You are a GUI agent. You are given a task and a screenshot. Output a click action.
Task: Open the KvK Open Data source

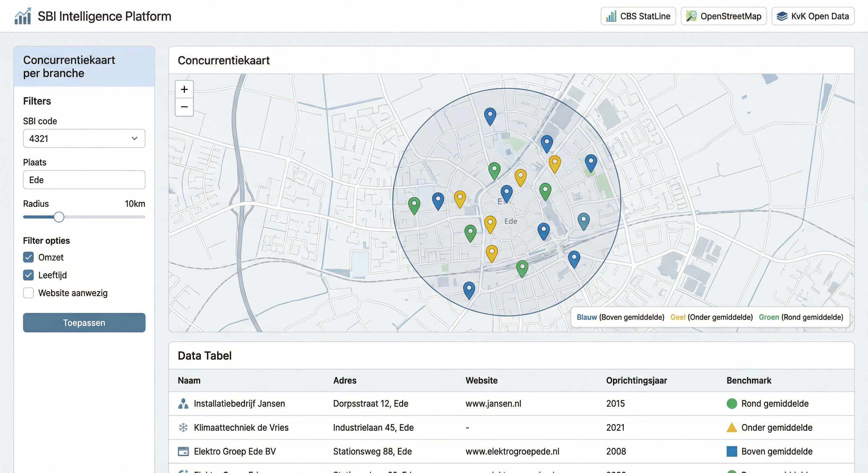point(813,16)
